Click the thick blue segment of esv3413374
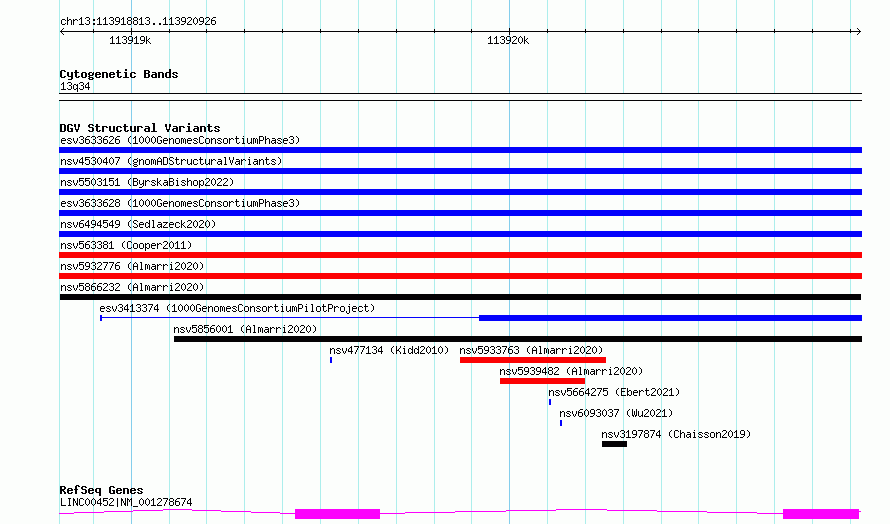This screenshot has width=890, height=524. [670, 318]
